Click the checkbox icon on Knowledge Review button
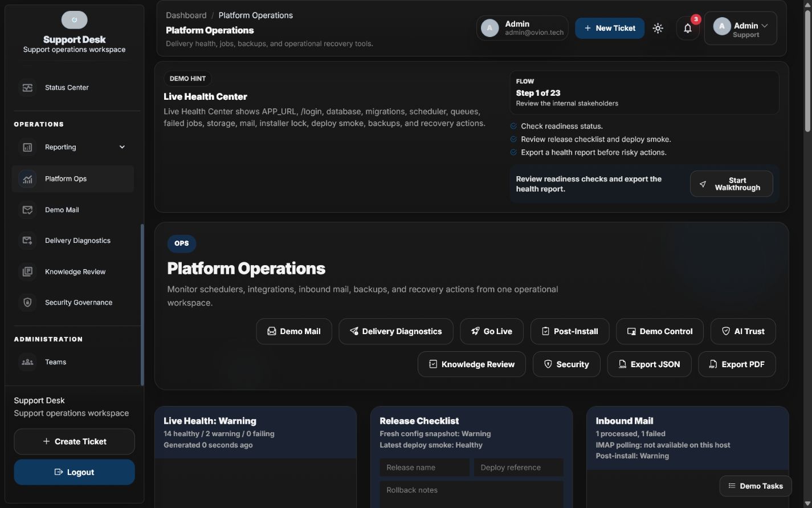812x508 pixels. pyautogui.click(x=433, y=364)
